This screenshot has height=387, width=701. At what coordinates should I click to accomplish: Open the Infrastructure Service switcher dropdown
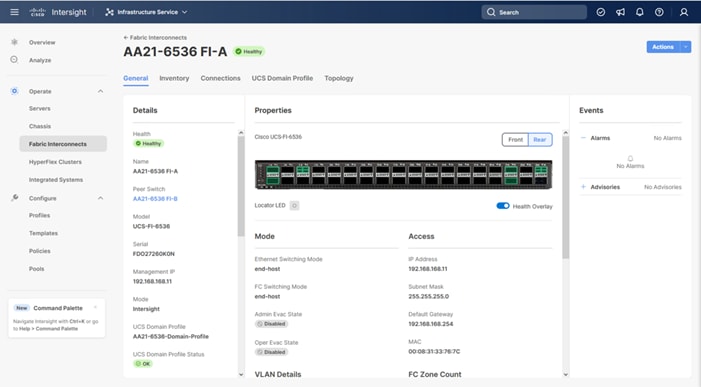[x=146, y=12]
